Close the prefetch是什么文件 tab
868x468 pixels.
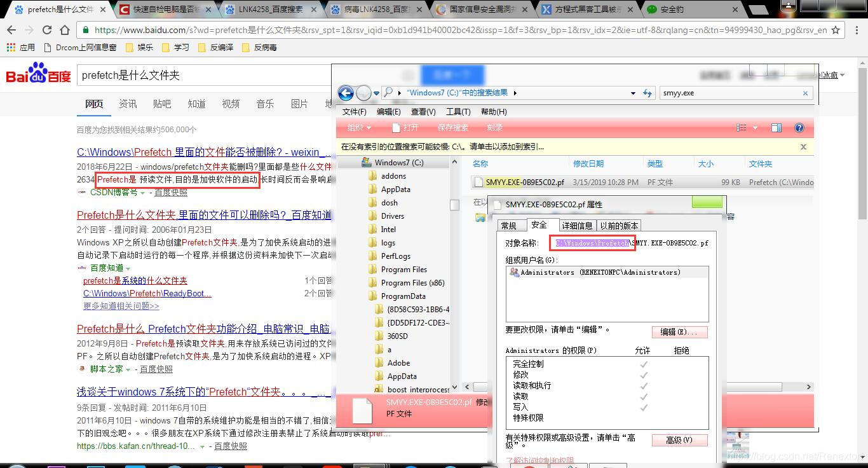[103, 10]
